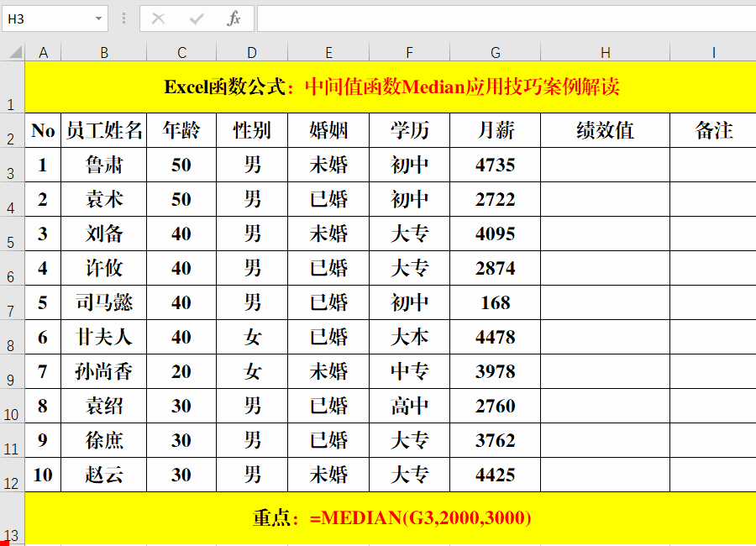
Task: Click the age cell showing 20
Action: coord(181,371)
